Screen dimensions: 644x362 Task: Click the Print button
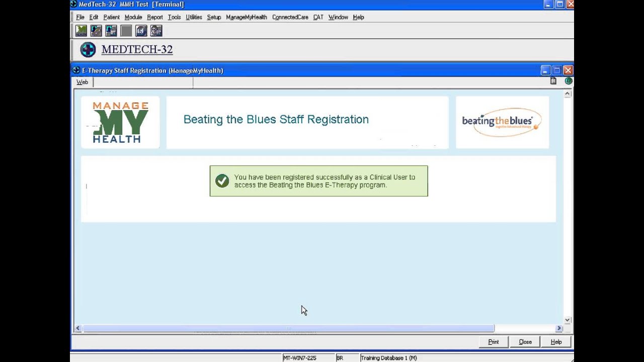click(494, 342)
